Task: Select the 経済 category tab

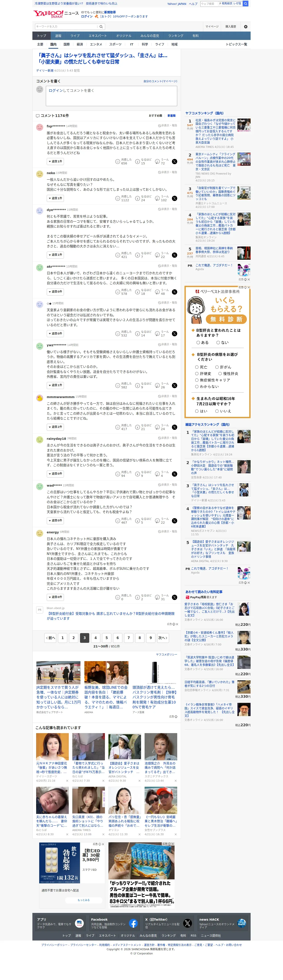Action: tap(80, 45)
